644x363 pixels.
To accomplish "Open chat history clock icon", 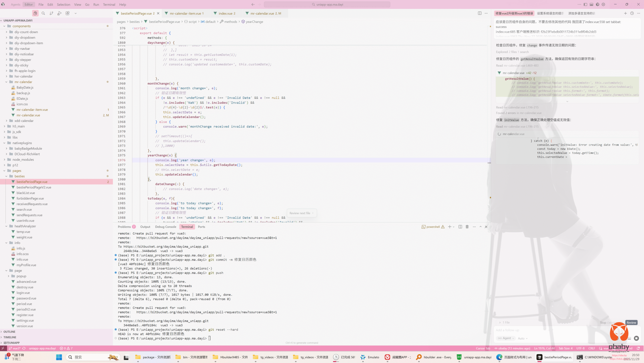I will [x=632, y=13].
